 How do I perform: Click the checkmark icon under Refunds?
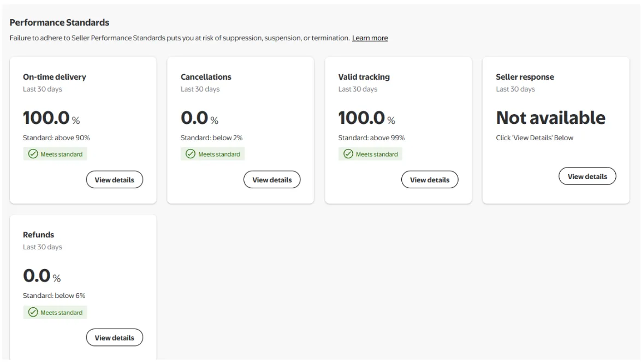coord(33,312)
